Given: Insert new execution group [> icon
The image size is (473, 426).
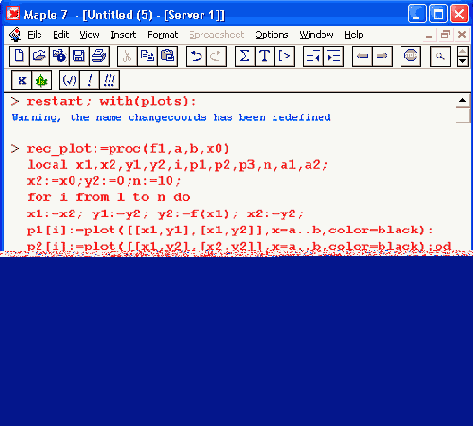Looking at the screenshot, I should pyautogui.click(x=284, y=56).
